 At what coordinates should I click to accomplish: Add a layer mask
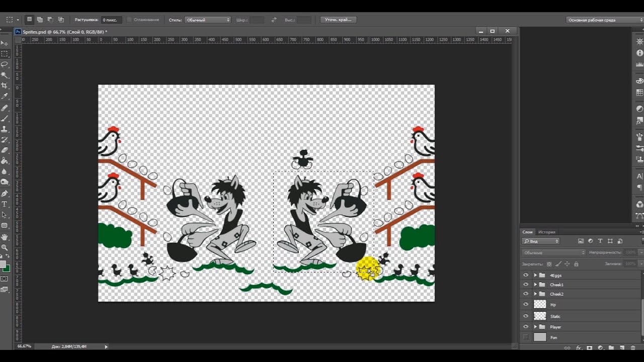pos(590,347)
